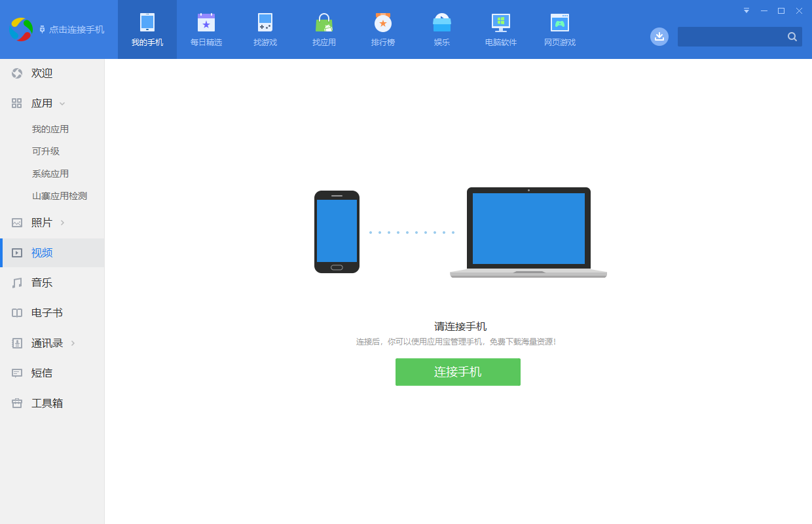Click the 请连接手机 heading text
The width and height of the screenshot is (812, 524).
pyautogui.click(x=460, y=326)
